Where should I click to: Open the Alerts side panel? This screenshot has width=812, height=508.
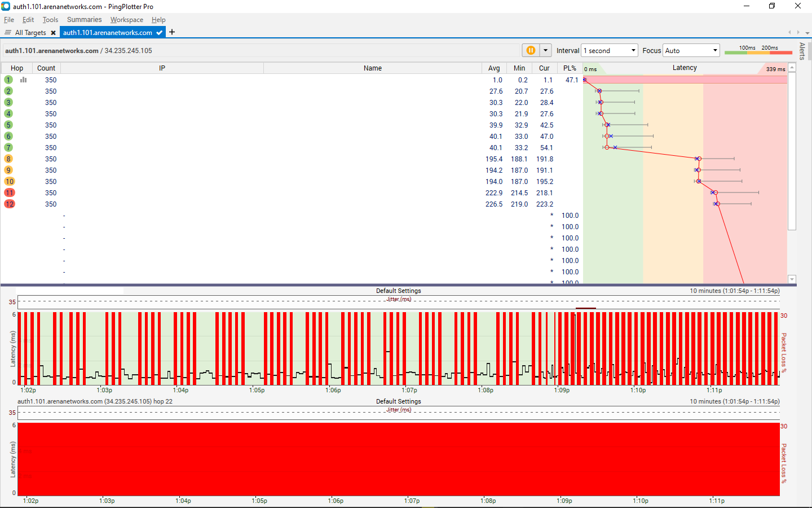[x=802, y=51]
